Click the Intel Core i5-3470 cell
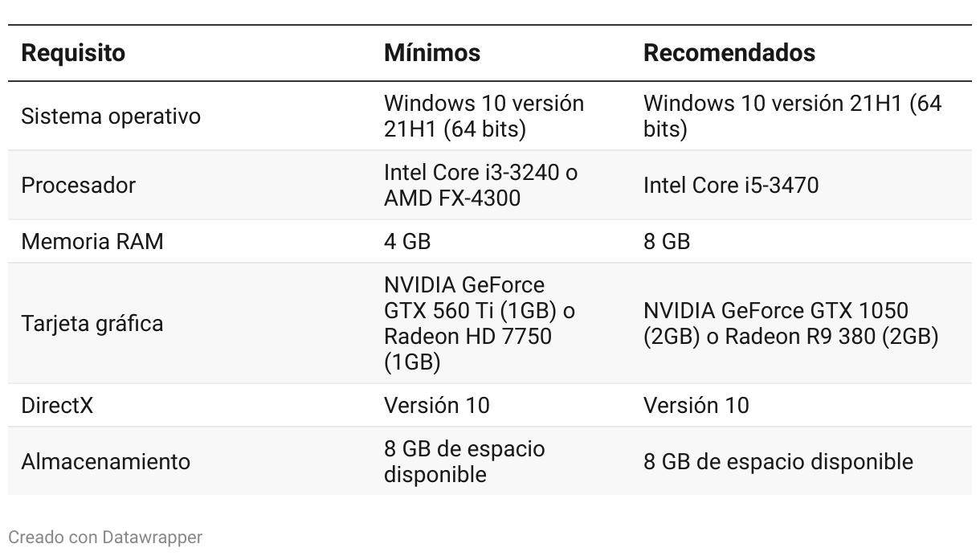The image size is (980, 556). pyautogui.click(x=731, y=186)
